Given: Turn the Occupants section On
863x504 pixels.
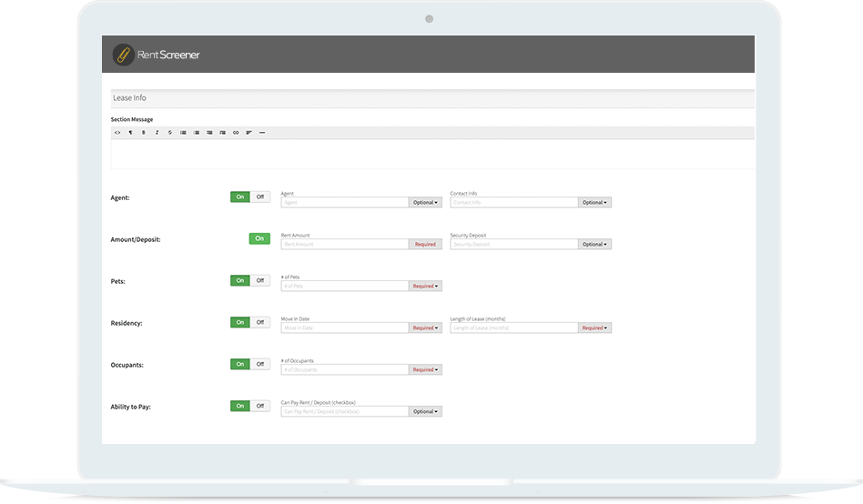Looking at the screenshot, I should [240, 364].
